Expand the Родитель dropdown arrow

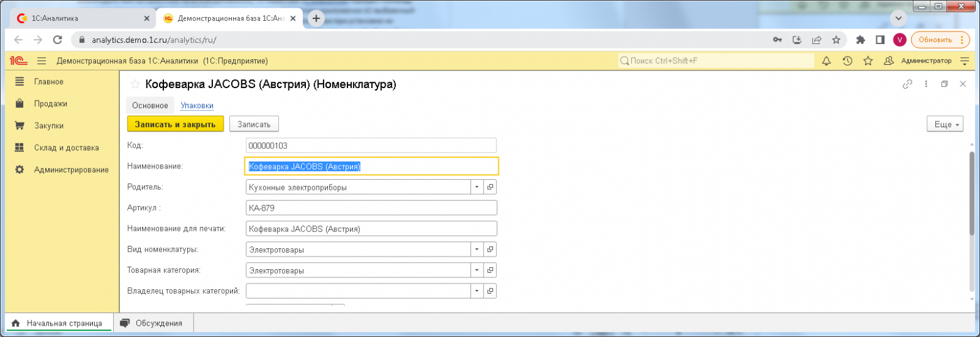pos(477,187)
